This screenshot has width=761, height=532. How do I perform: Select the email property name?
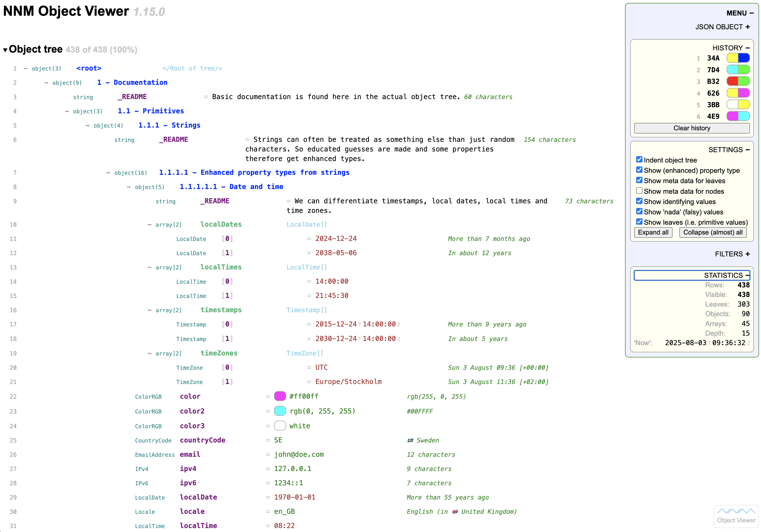[190, 455]
